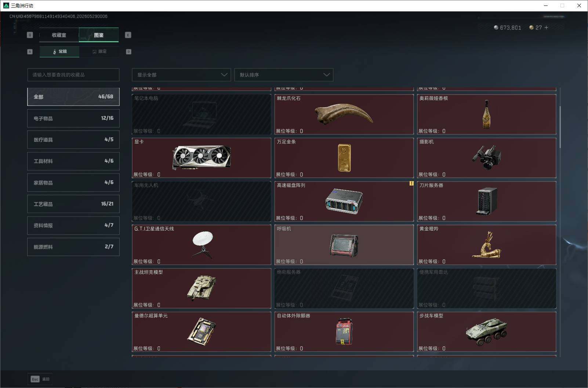Screen dimensions: 588x388
Task: Click the 呼吸机 ventilator image
Action: click(x=344, y=245)
